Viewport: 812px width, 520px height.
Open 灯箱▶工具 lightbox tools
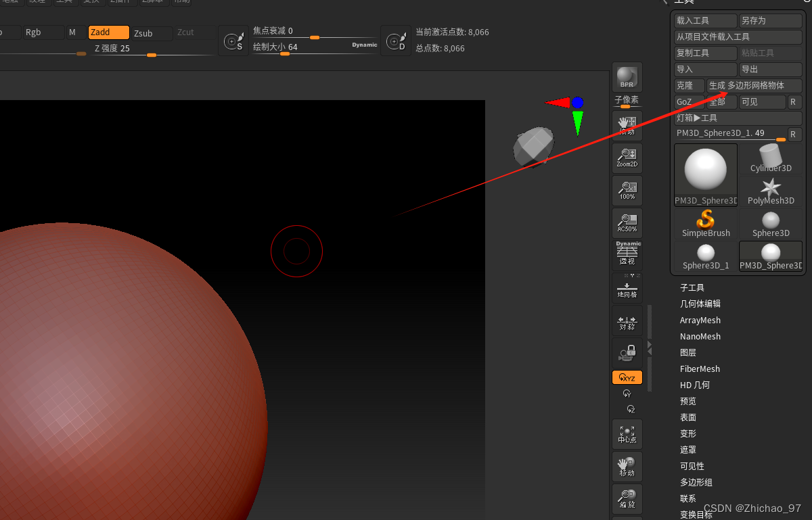738,118
